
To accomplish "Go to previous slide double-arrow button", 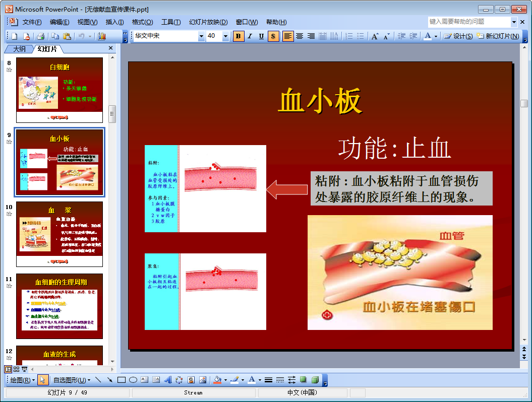I will (524, 349).
